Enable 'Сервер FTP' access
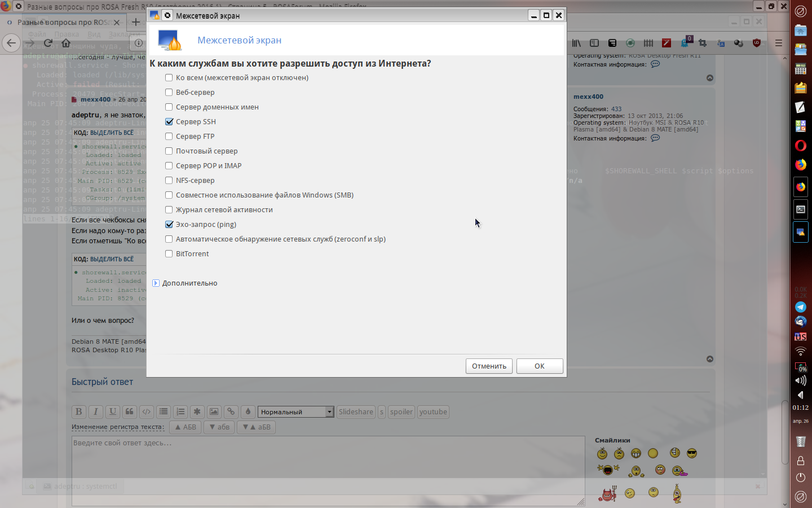Viewport: 812px width, 508px height. 169,137
